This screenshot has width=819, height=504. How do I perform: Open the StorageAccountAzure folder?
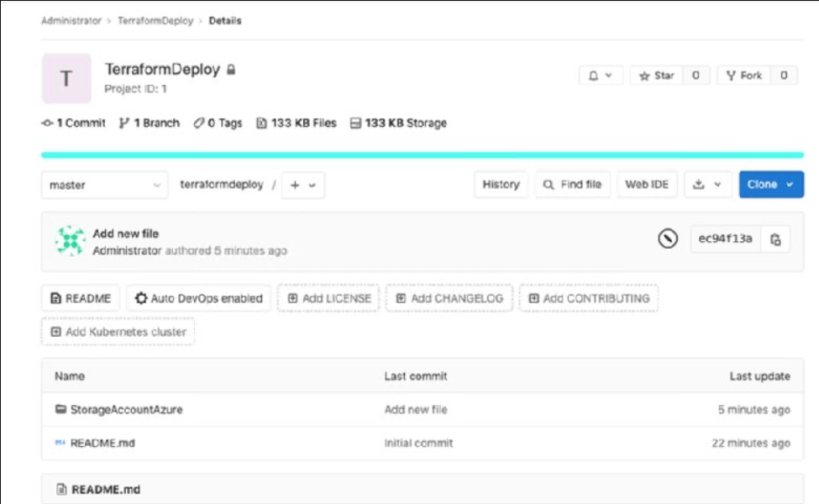click(x=126, y=409)
